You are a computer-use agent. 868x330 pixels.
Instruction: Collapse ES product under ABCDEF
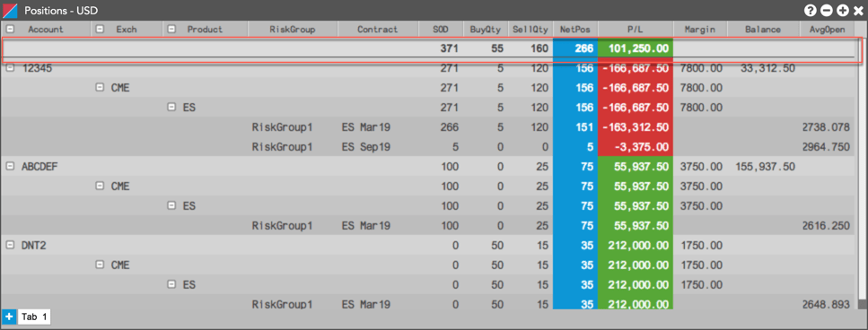pos(171,205)
